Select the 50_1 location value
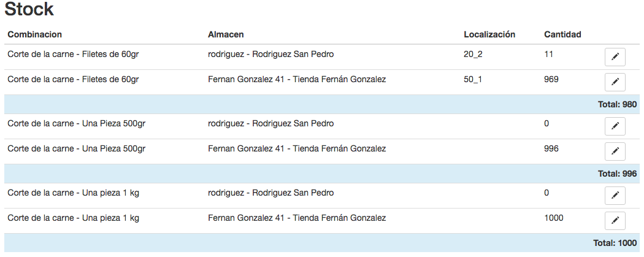 pyautogui.click(x=473, y=80)
